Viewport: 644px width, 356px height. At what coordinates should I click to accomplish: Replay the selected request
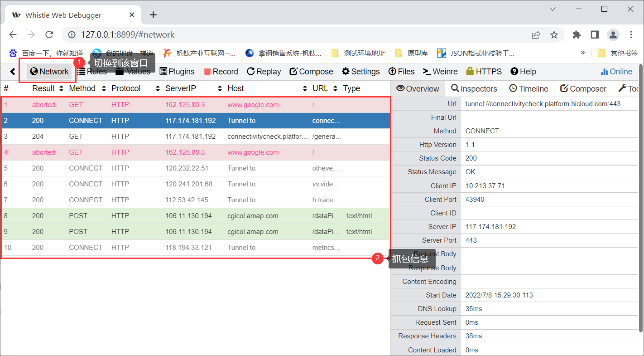(264, 72)
